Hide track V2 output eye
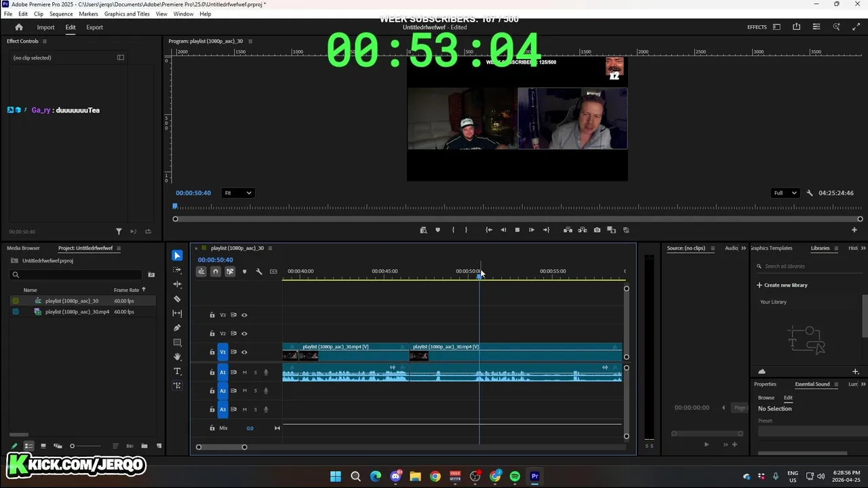The image size is (868, 488). click(244, 333)
